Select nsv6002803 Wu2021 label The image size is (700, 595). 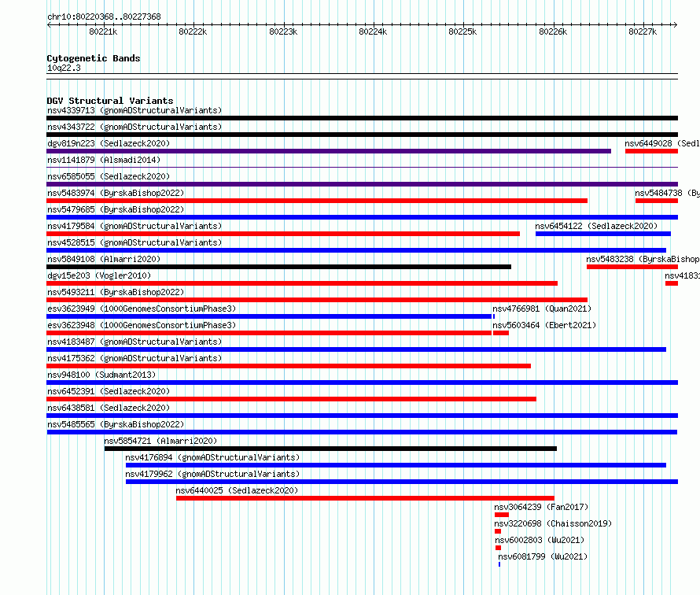(x=540, y=540)
